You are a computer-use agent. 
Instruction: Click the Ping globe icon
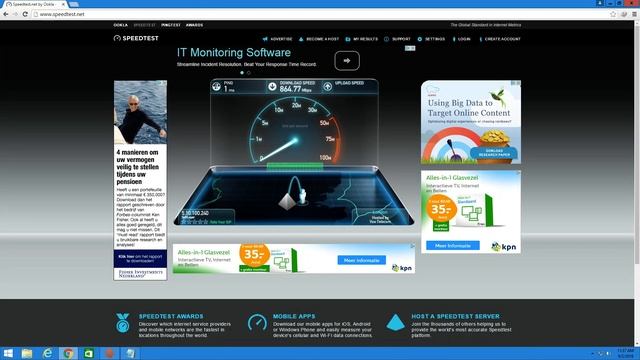click(216, 87)
